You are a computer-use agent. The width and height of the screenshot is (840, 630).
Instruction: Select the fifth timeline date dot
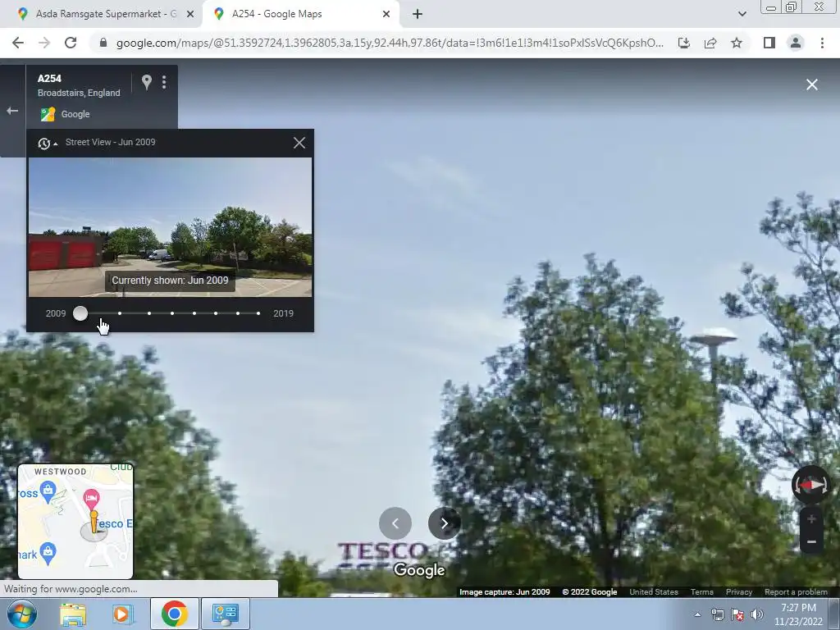pos(194,313)
